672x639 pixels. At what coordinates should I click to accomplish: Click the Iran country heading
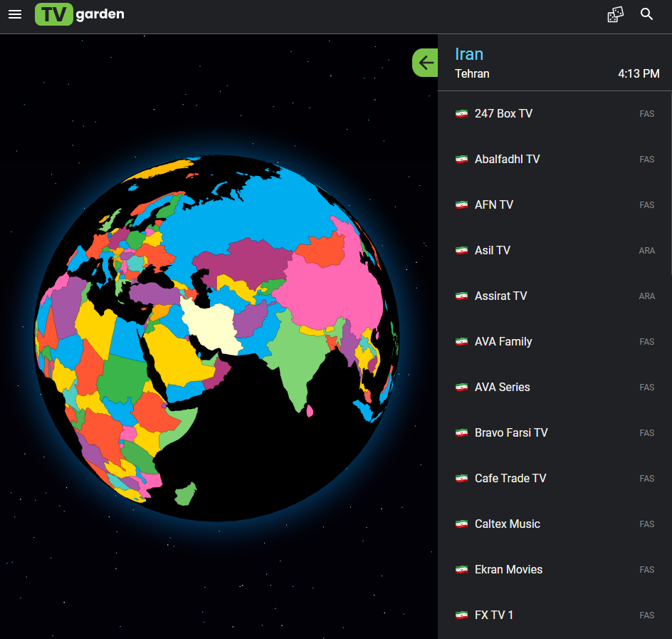(469, 54)
